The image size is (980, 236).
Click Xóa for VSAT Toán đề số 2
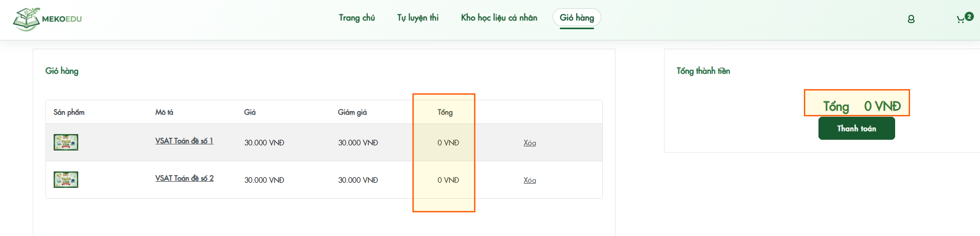click(x=530, y=180)
